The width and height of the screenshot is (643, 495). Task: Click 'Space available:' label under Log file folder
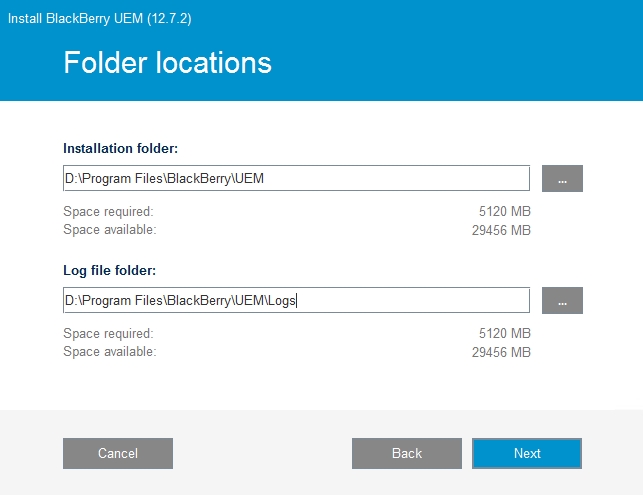[x=109, y=351]
